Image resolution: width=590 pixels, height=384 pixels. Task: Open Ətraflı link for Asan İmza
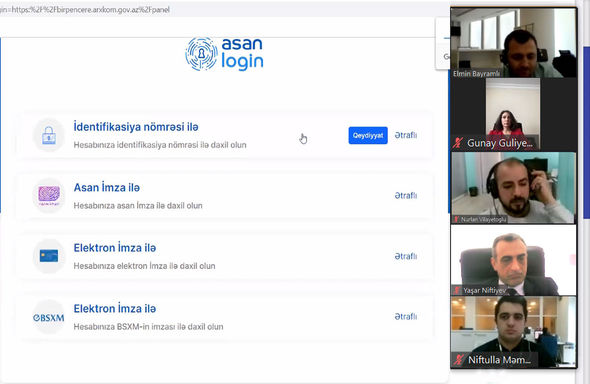coord(406,196)
